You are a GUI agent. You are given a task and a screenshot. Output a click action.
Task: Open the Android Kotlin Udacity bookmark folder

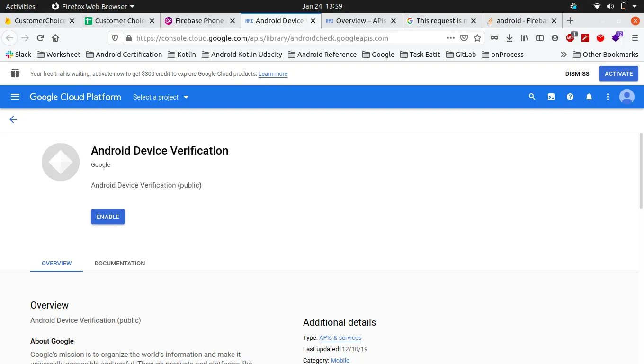pyautogui.click(x=241, y=55)
